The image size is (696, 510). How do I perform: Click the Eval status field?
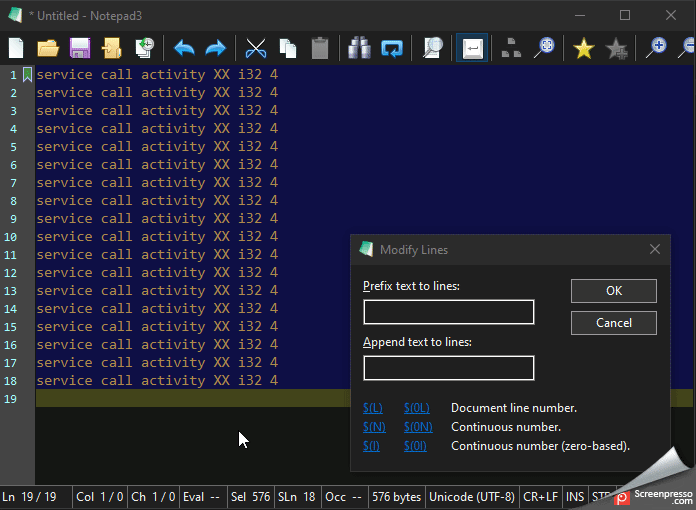(x=202, y=497)
